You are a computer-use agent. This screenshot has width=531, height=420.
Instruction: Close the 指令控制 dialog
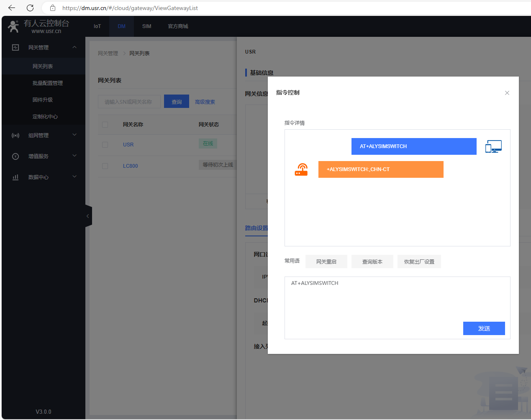[x=507, y=93]
